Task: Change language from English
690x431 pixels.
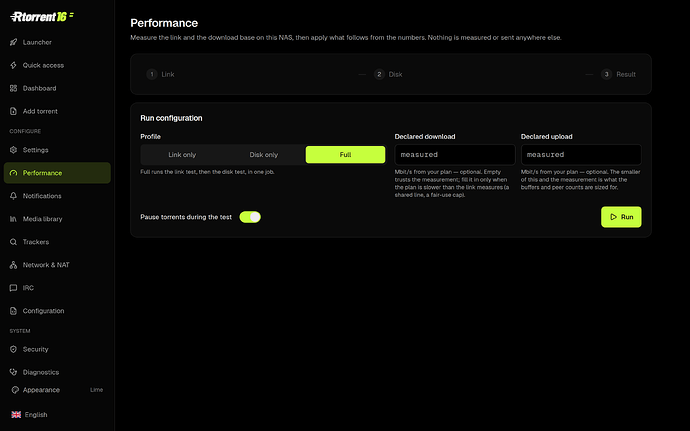Action: 57,415
